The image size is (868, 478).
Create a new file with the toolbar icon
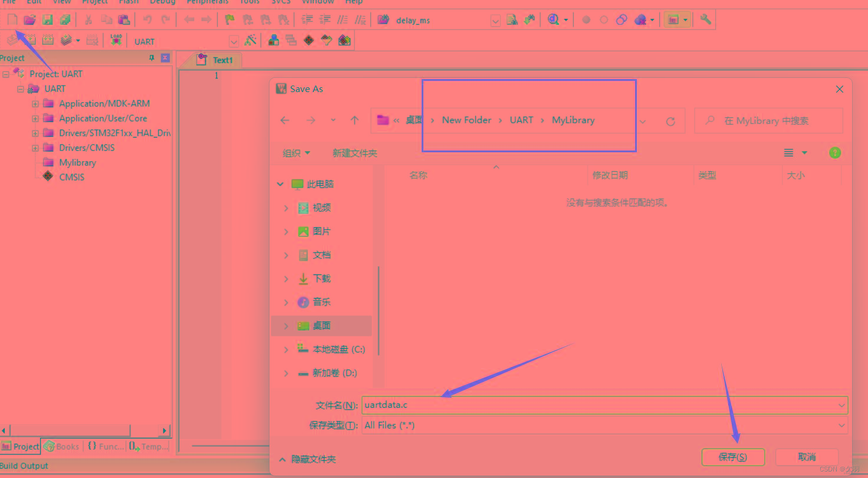(12, 20)
